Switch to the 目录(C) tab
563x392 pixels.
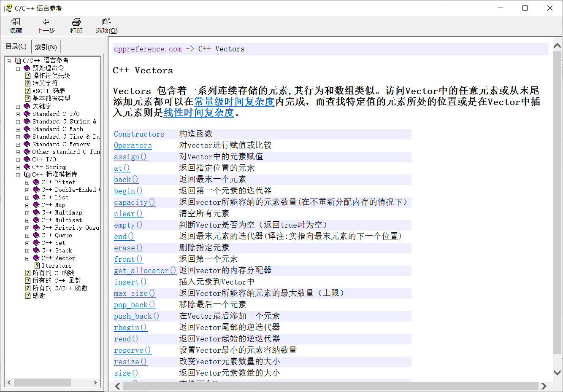click(16, 46)
